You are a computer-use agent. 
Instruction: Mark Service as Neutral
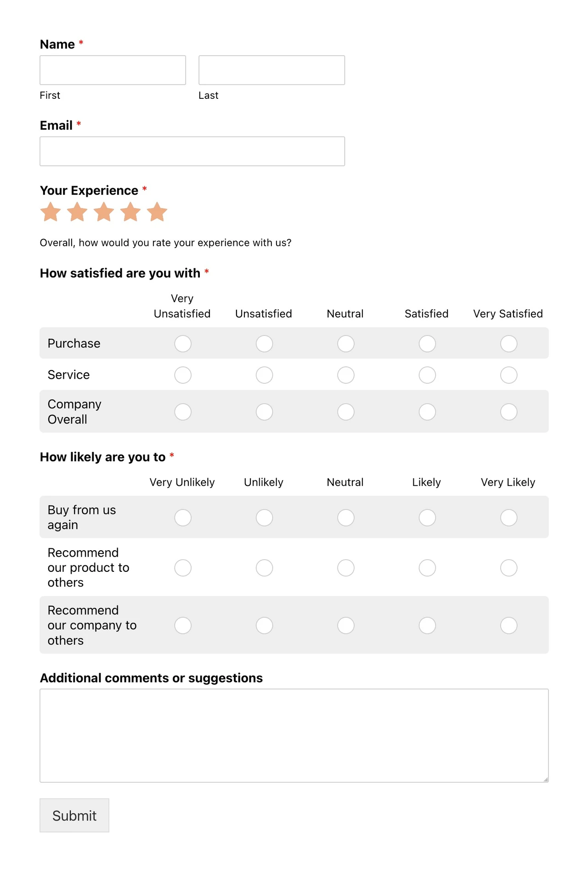coord(345,375)
